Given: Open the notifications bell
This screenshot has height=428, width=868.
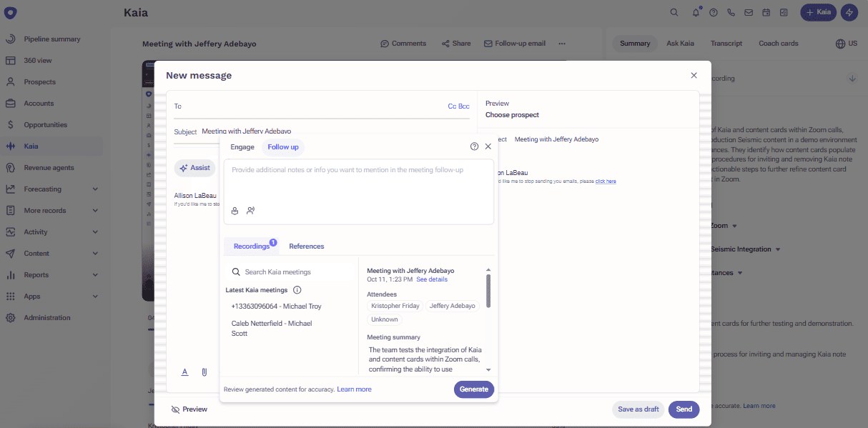Looking at the screenshot, I should pos(694,12).
